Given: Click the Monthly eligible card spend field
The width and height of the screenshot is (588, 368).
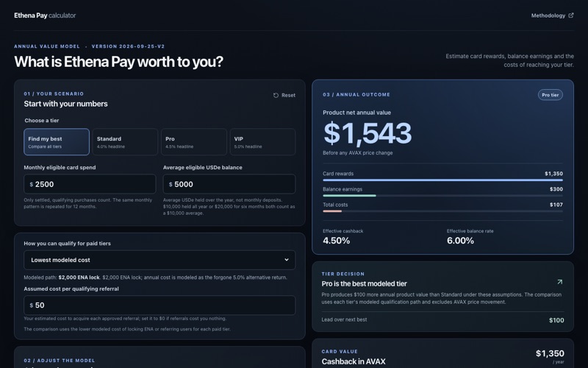Looking at the screenshot, I should (x=90, y=184).
